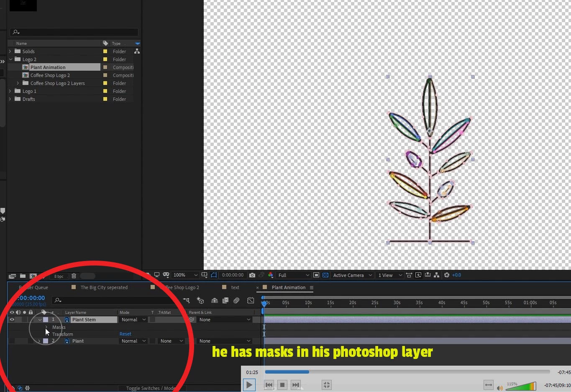Open the Full resolution dropdown
Image resolution: width=571 pixels, height=392 pixels.
click(x=293, y=275)
